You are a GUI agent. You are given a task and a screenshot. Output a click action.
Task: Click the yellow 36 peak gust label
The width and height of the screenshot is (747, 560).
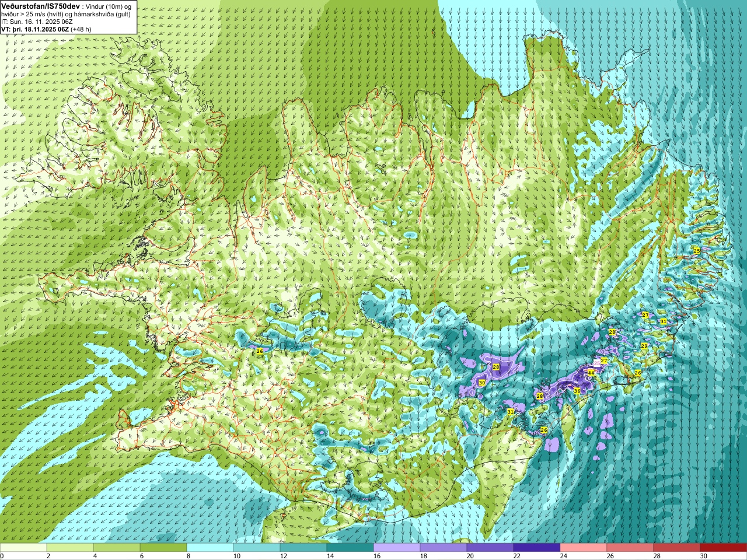pyautogui.click(x=577, y=391)
